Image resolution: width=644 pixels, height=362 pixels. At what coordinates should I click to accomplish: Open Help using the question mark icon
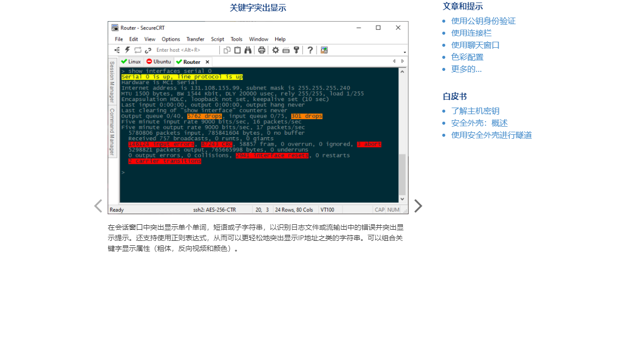(310, 50)
